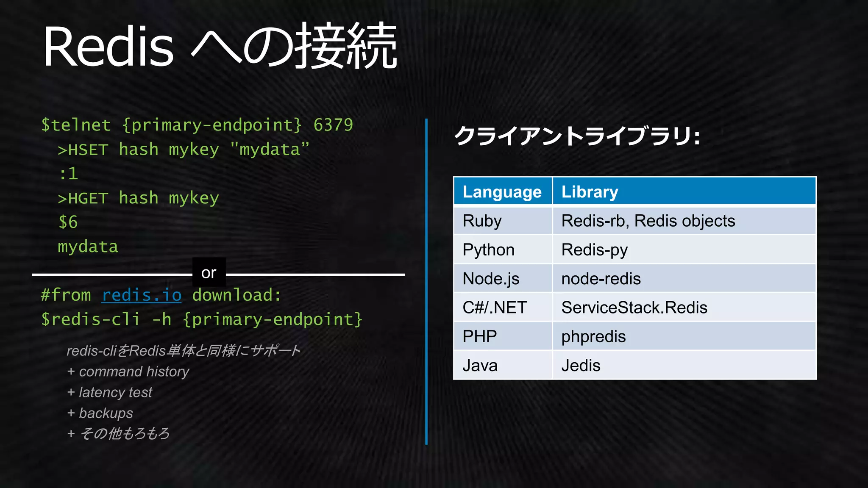Select the 'Python' table cell
Viewport: 868px width, 488px height.
click(503, 250)
